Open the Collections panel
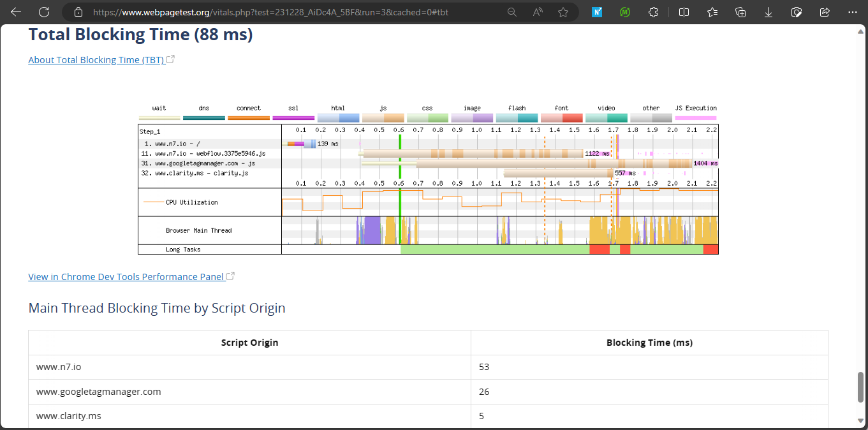This screenshot has height=430, width=868. click(740, 12)
